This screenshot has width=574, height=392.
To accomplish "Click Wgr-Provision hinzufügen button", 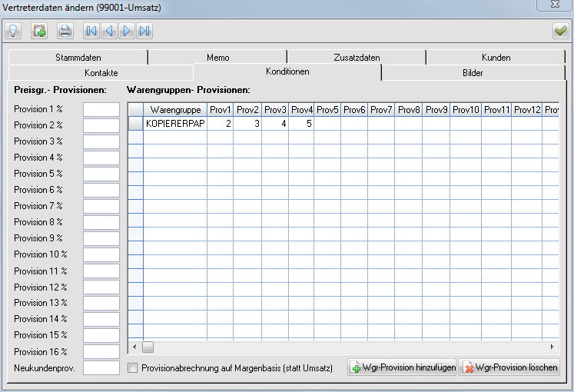I will pos(402,367).
